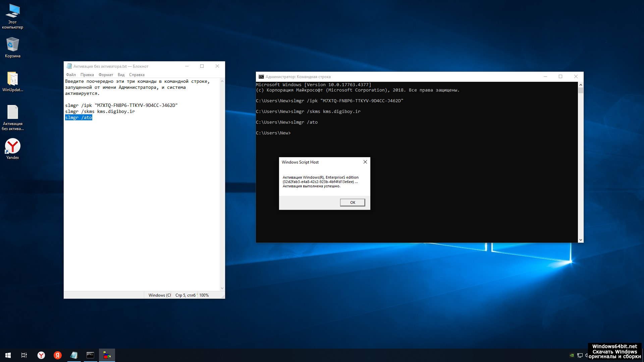The width and height of the screenshot is (644, 362).
Task: Open Task View in taskbar
Action: (x=24, y=355)
